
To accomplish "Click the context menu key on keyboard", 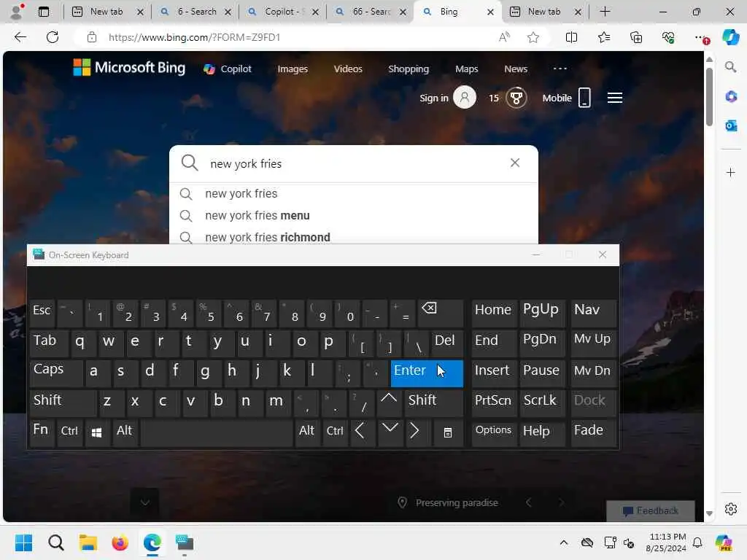I will click(x=447, y=432).
